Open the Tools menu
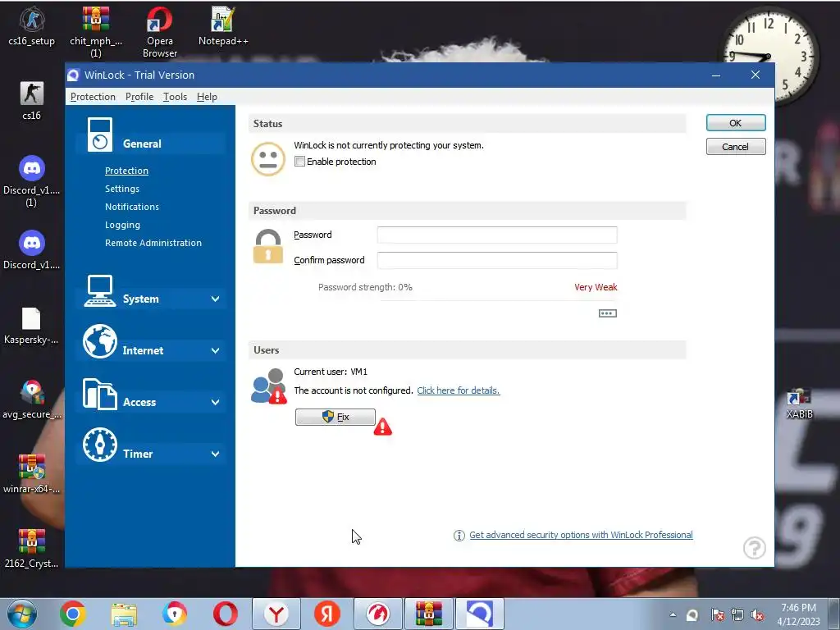Screen dimensions: 840x630 click(x=175, y=97)
